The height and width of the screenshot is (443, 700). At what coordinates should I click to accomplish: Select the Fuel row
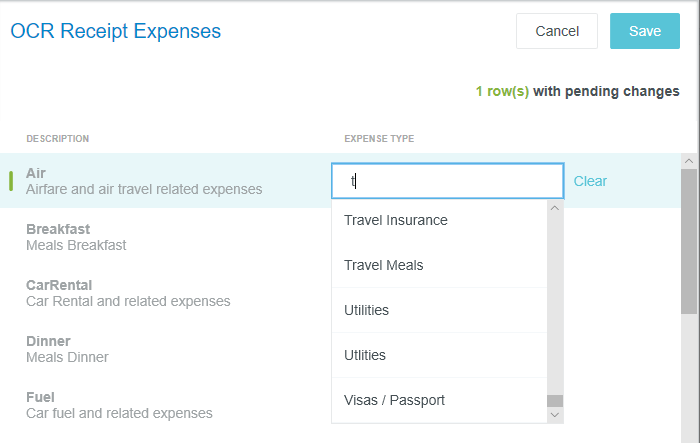(119, 404)
